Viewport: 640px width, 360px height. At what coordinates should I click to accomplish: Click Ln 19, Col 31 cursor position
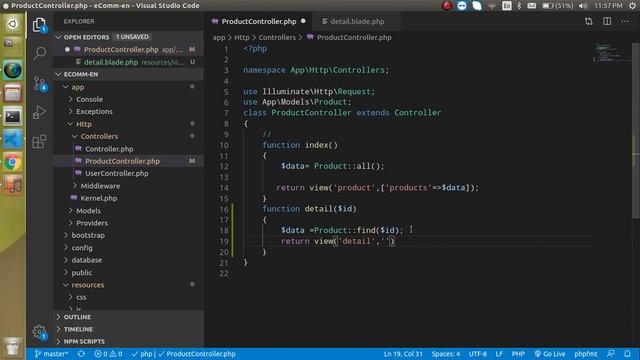403,354
